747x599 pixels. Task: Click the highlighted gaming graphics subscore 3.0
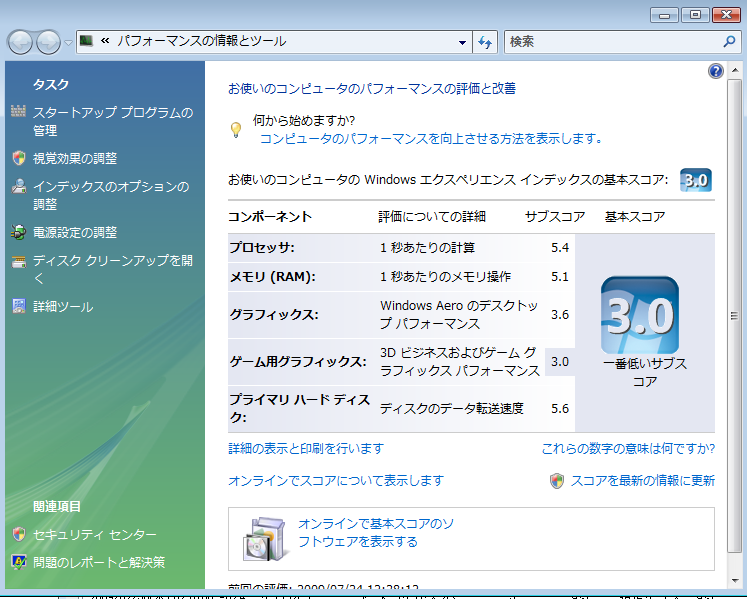coord(560,362)
